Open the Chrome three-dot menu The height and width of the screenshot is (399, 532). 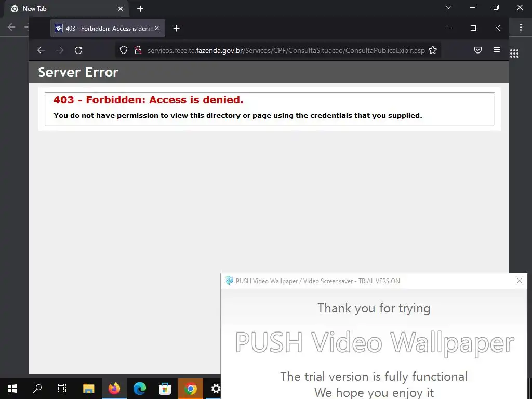pyautogui.click(x=521, y=28)
